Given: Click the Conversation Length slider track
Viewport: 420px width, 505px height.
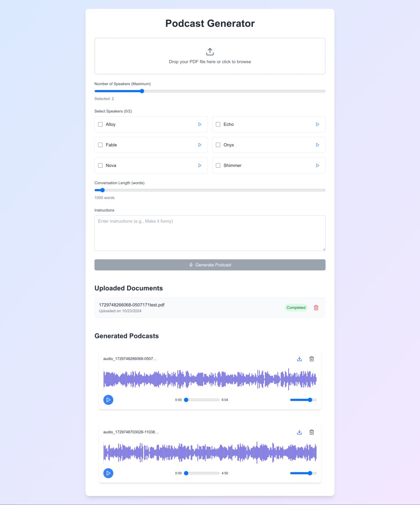Looking at the screenshot, I should (x=210, y=190).
